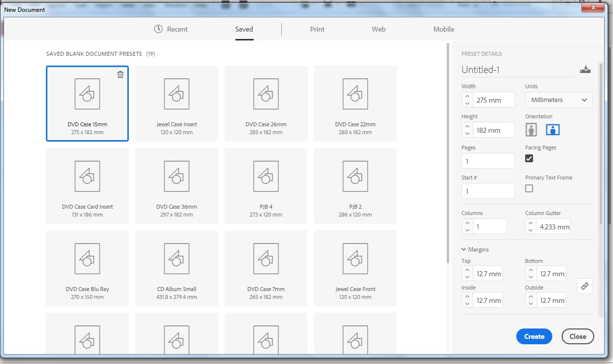This screenshot has width=613, height=364.
Task: Click the Top margin stepper arrows
Action: pos(467,274)
